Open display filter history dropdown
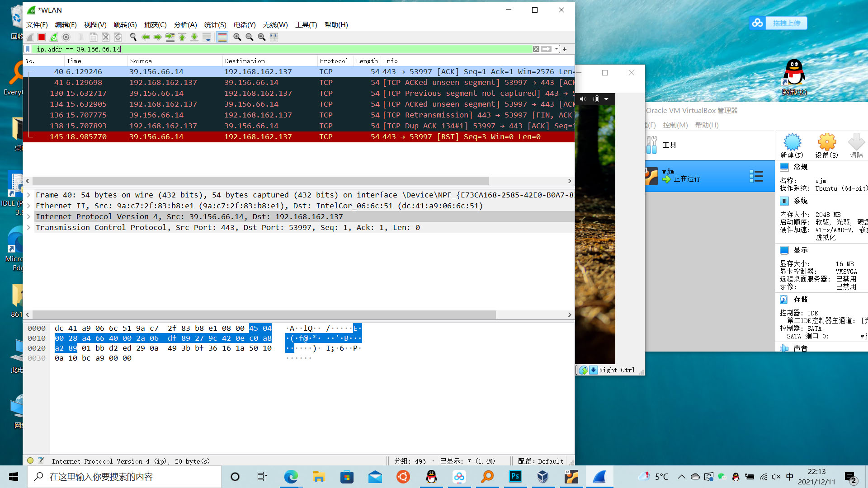This screenshot has height=488, width=868. click(557, 49)
